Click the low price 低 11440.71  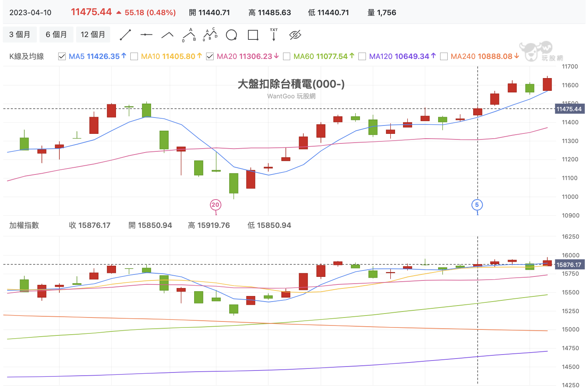(328, 13)
